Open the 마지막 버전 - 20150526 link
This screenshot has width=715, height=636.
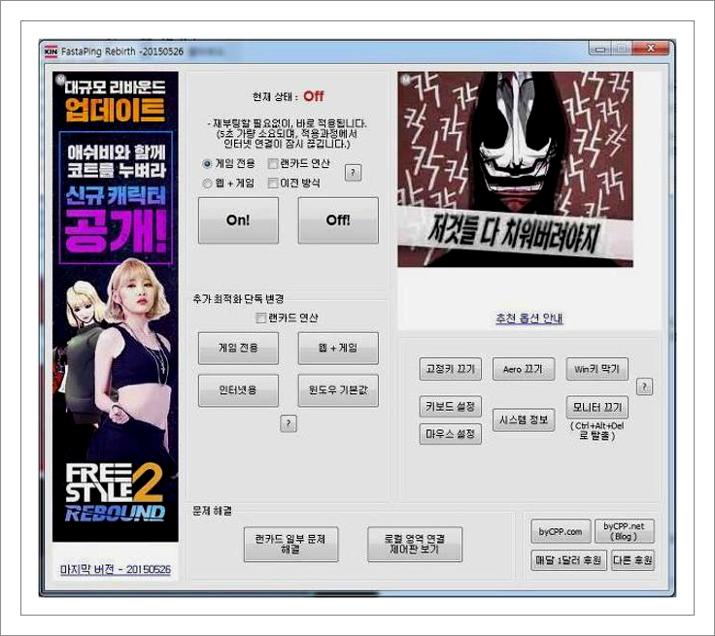coord(115,570)
